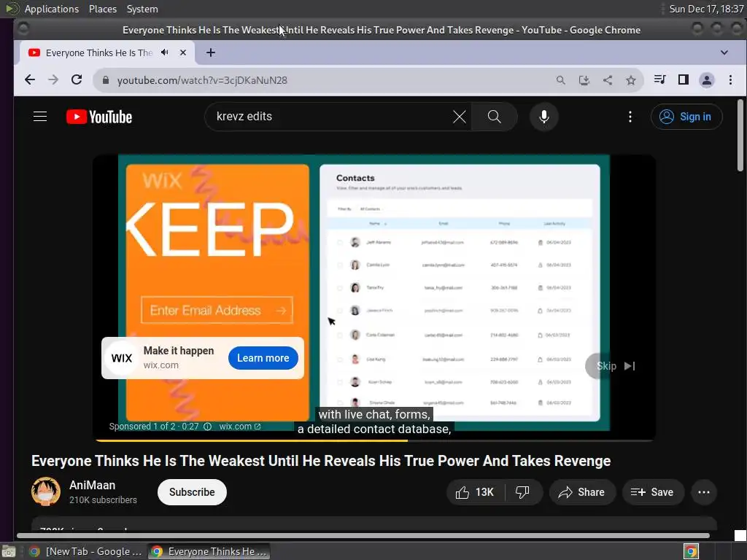The width and height of the screenshot is (747, 560).
Task: Open the AniMaan channel name
Action: coord(93,485)
